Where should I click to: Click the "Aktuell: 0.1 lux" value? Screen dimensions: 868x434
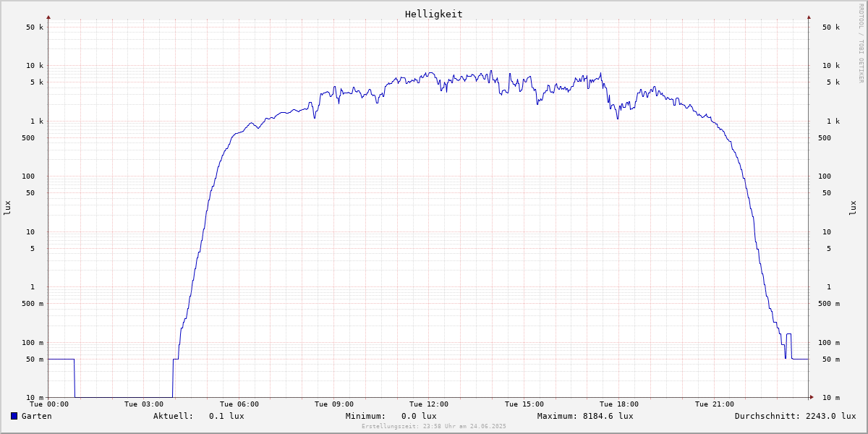[x=199, y=416]
